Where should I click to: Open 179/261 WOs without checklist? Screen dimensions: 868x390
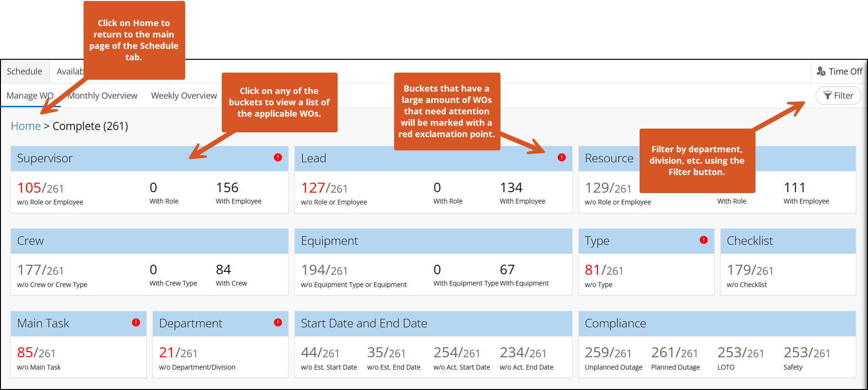tap(750, 270)
